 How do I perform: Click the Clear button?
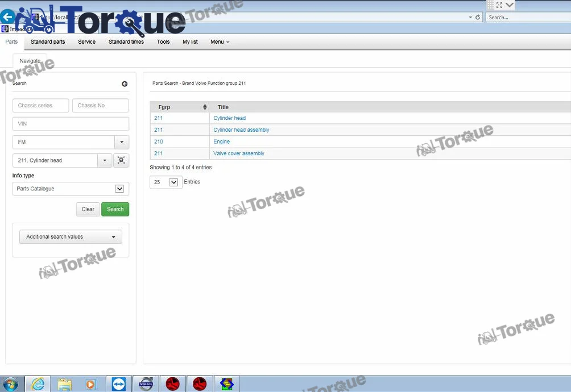tap(88, 209)
